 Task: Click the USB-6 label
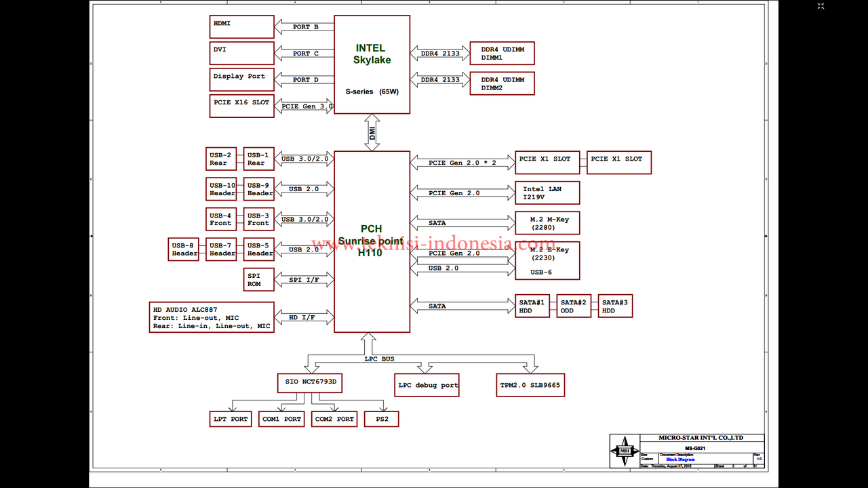click(x=541, y=272)
